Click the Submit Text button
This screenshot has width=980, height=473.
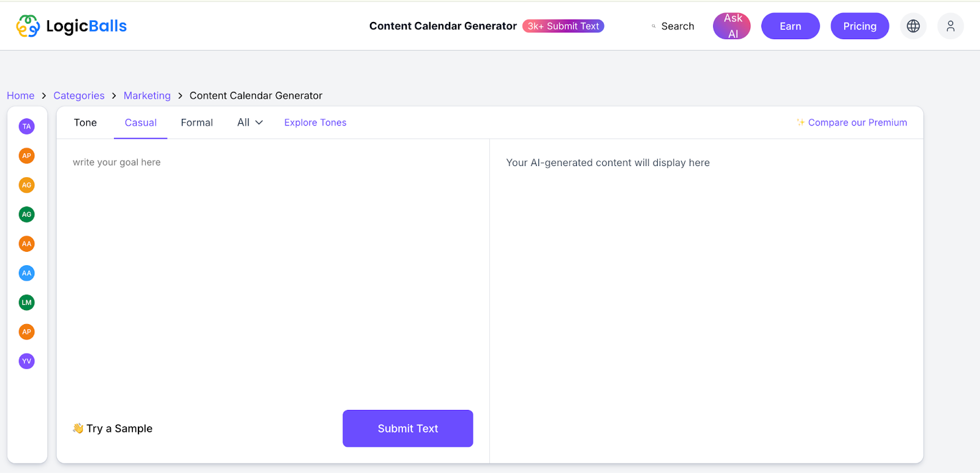pyautogui.click(x=408, y=428)
